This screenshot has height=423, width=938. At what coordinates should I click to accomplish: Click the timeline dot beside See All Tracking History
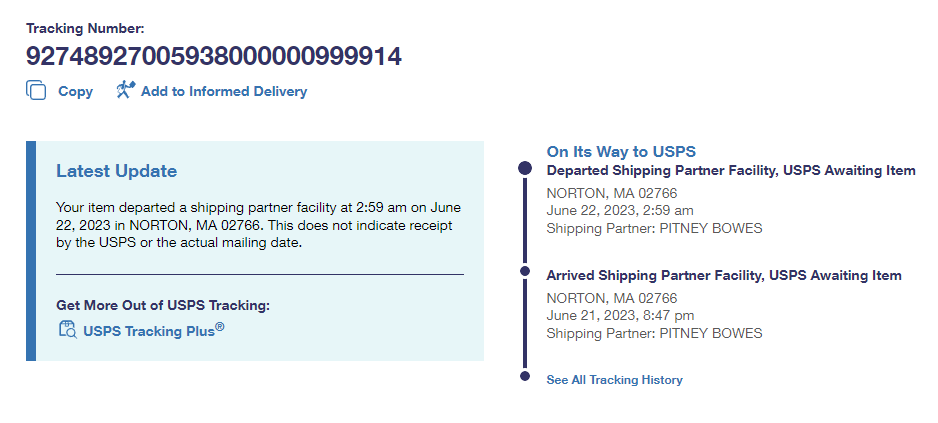click(524, 376)
